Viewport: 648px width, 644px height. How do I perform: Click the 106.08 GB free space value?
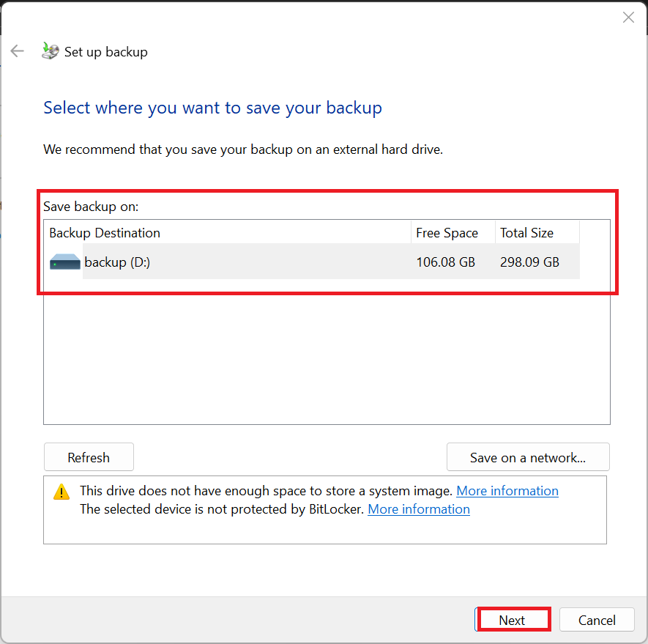[x=446, y=262]
